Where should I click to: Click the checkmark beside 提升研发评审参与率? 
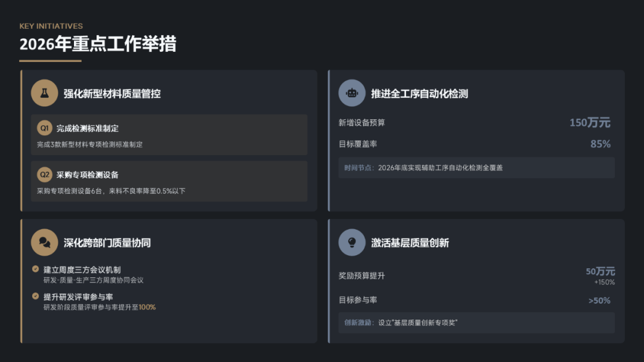tap(36, 296)
